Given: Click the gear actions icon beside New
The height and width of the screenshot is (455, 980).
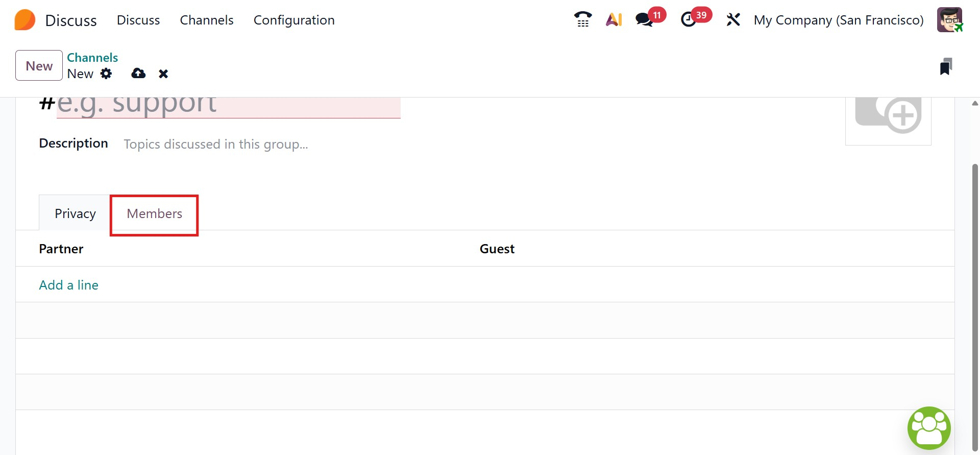Looking at the screenshot, I should point(106,74).
